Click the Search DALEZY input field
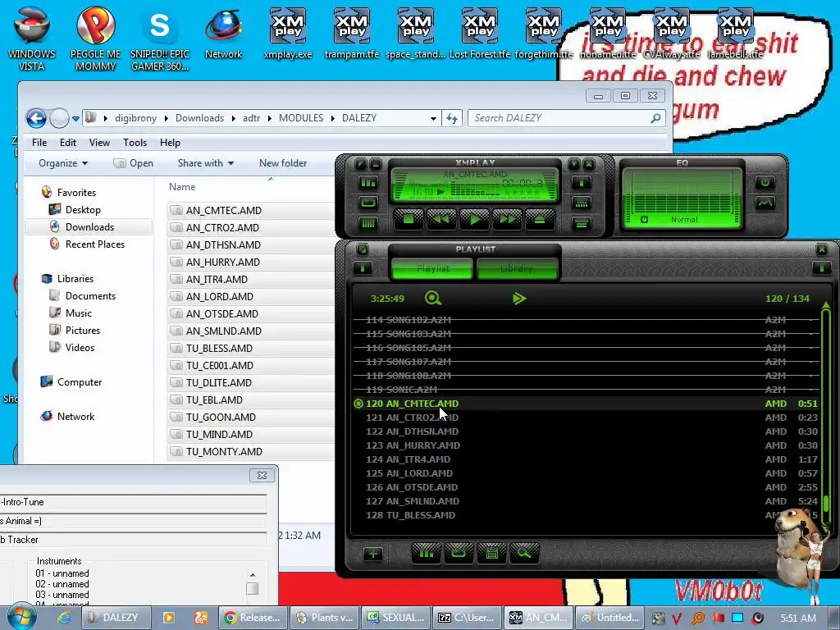840x630 pixels. click(x=567, y=118)
